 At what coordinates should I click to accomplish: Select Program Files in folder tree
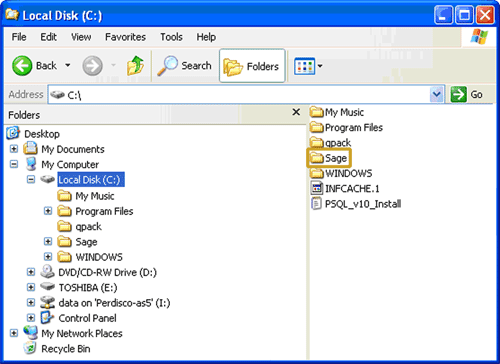tap(104, 211)
